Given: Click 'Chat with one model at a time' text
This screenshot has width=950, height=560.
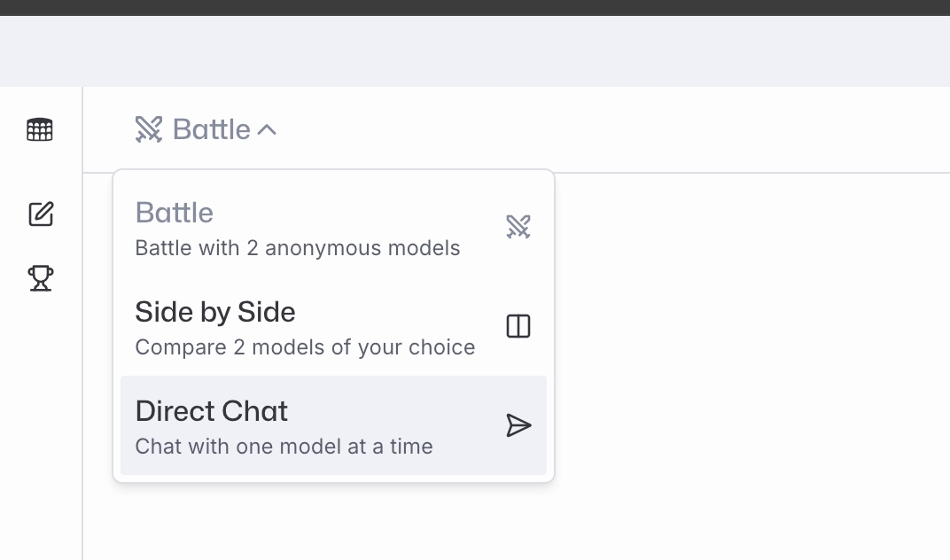Looking at the screenshot, I should (x=284, y=447).
